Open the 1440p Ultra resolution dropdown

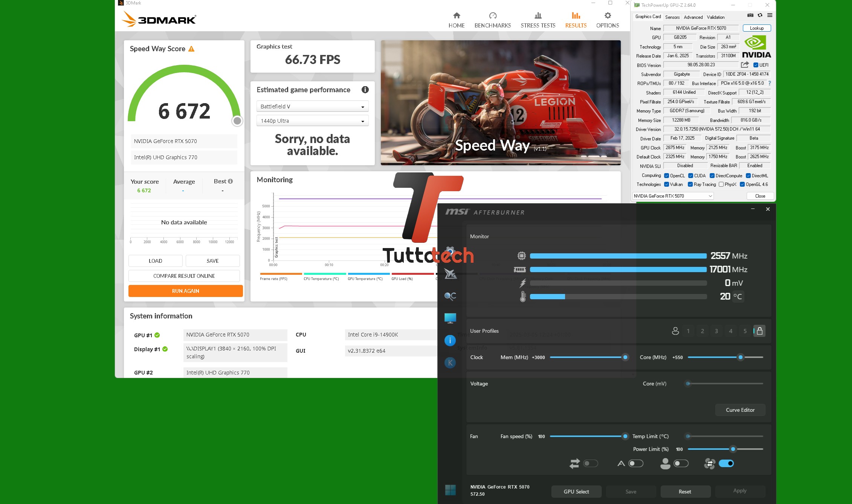(312, 121)
